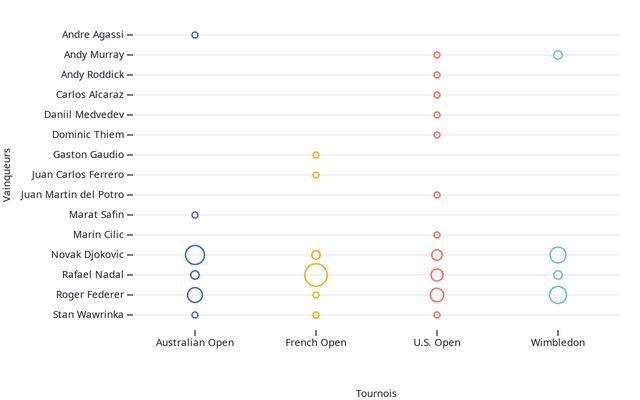
Task: Click Gaston Gaudio's French Open point
Action: [x=316, y=155]
